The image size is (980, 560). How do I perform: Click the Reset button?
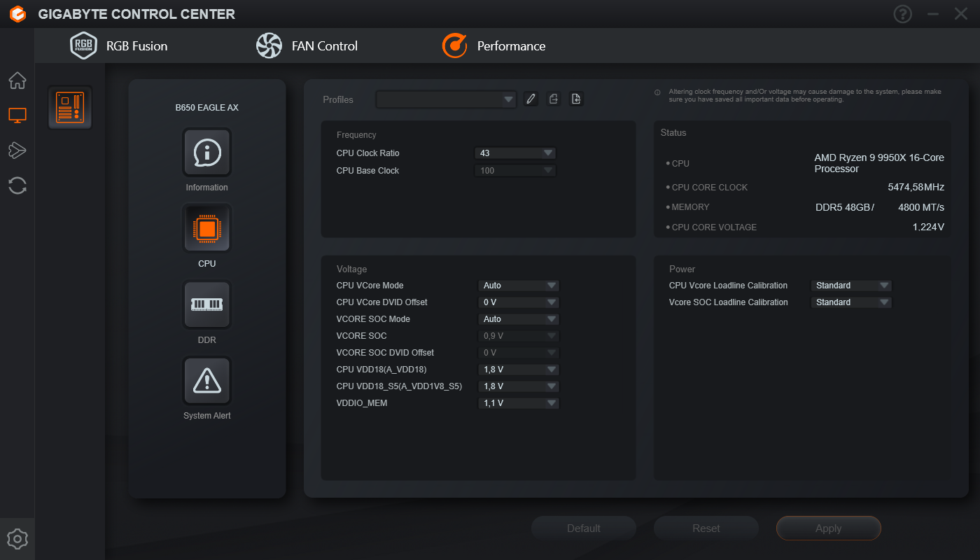706,528
